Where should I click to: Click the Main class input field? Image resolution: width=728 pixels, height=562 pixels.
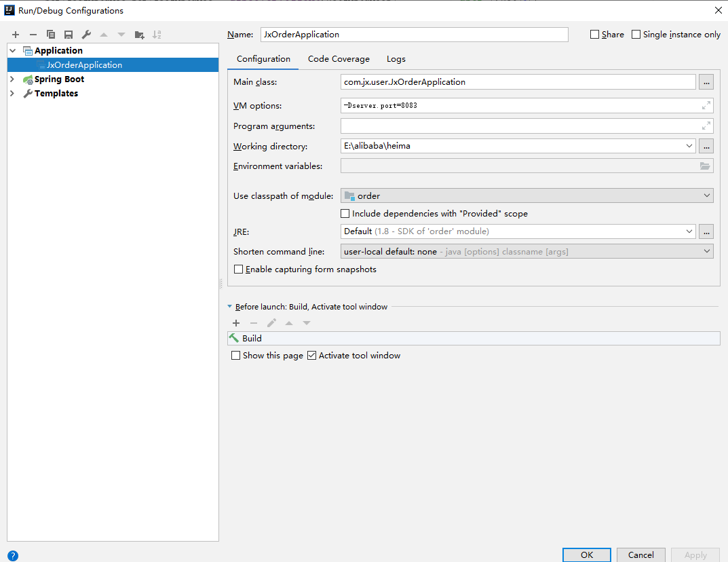[x=518, y=81]
